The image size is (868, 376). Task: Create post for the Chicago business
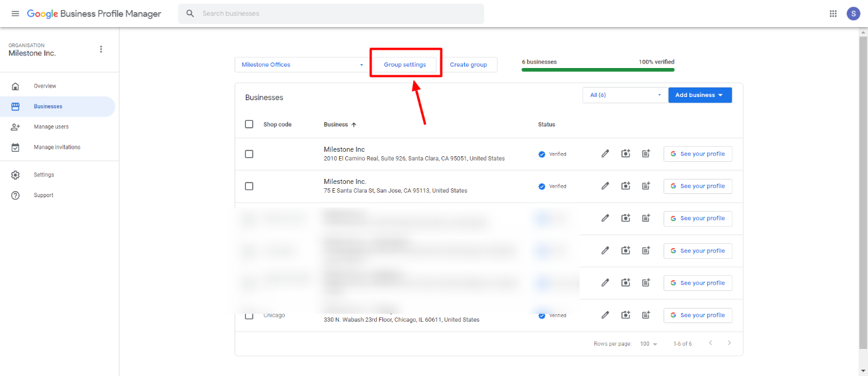pos(646,315)
